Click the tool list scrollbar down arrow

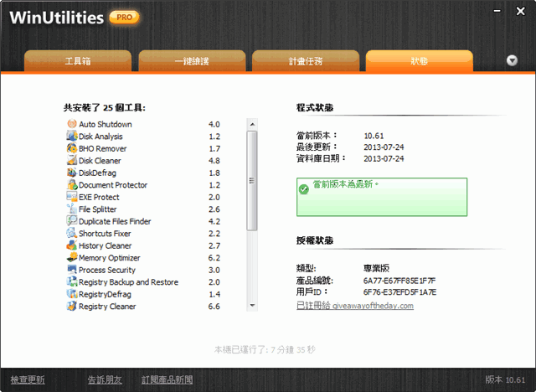click(x=252, y=305)
